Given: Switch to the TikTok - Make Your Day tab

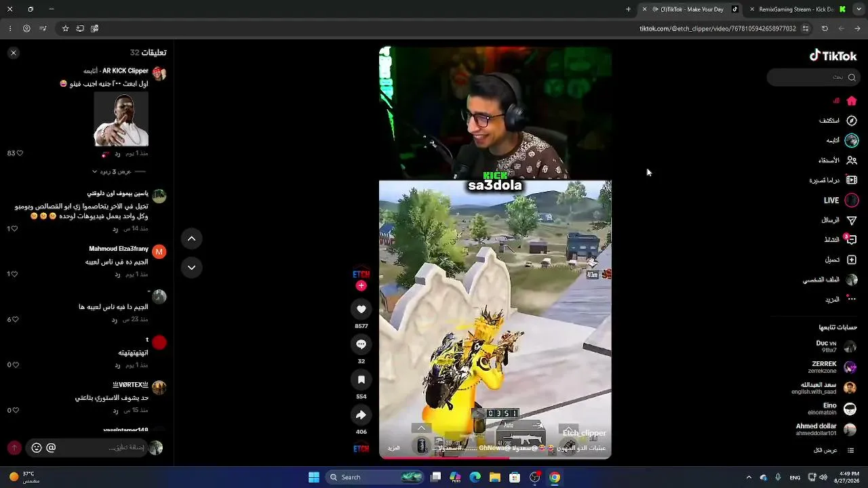Looking at the screenshot, I should [691, 9].
